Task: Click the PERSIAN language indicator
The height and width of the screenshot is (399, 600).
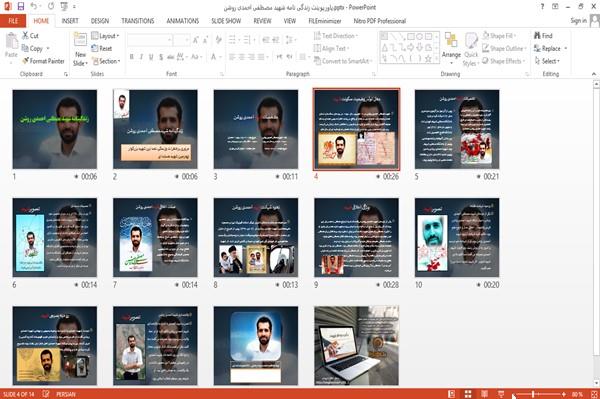Action: tap(66, 394)
